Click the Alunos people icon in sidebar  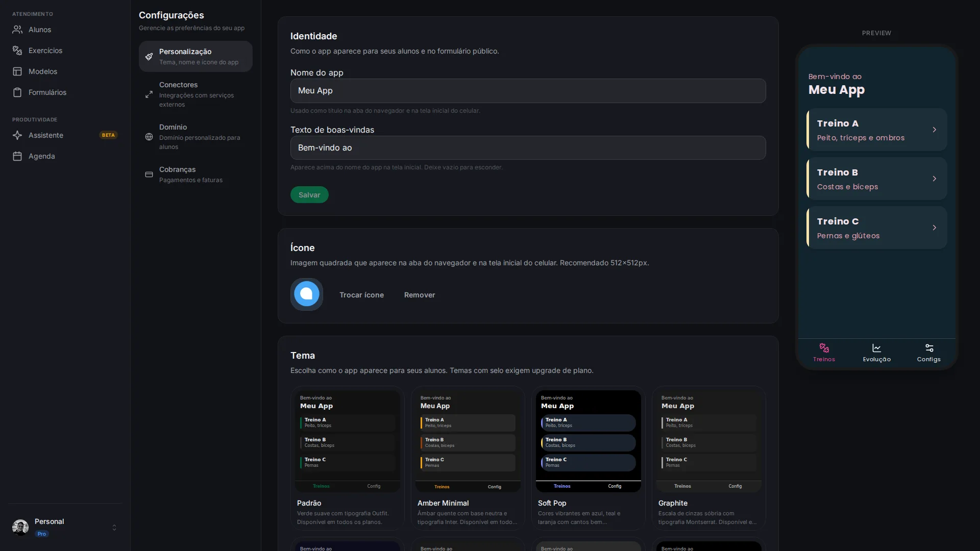click(17, 30)
